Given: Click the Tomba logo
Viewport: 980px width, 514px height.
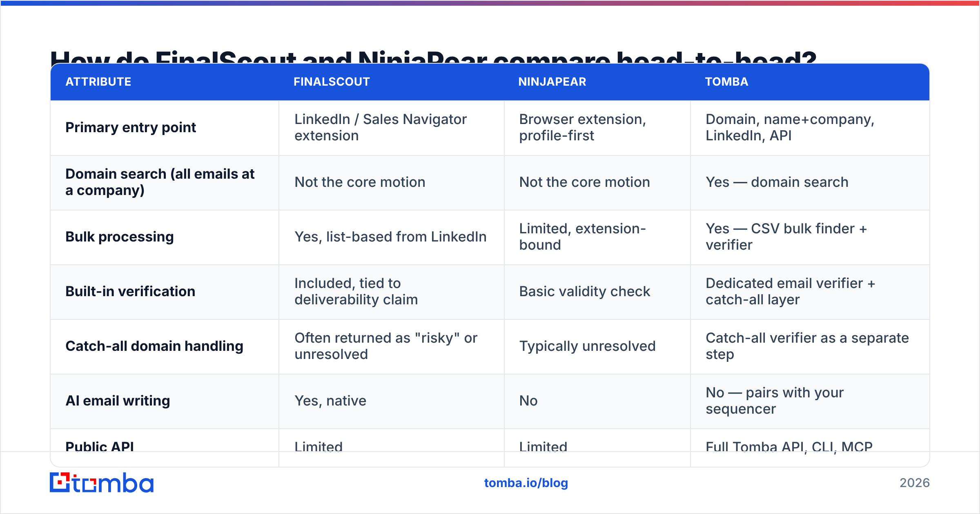Looking at the screenshot, I should coord(102,483).
